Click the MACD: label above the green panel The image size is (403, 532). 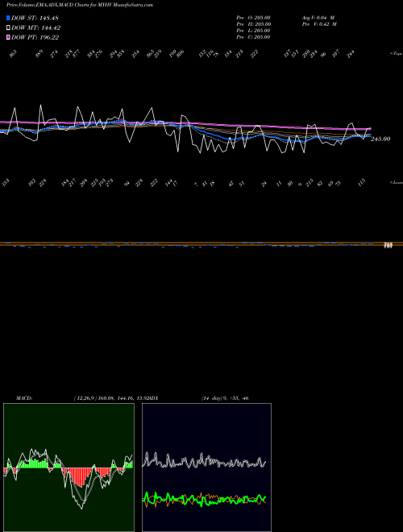click(23, 398)
